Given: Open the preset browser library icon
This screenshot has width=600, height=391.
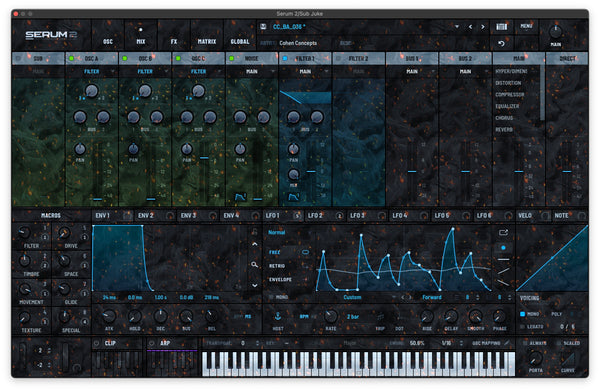Looking at the screenshot, I should click(502, 26).
